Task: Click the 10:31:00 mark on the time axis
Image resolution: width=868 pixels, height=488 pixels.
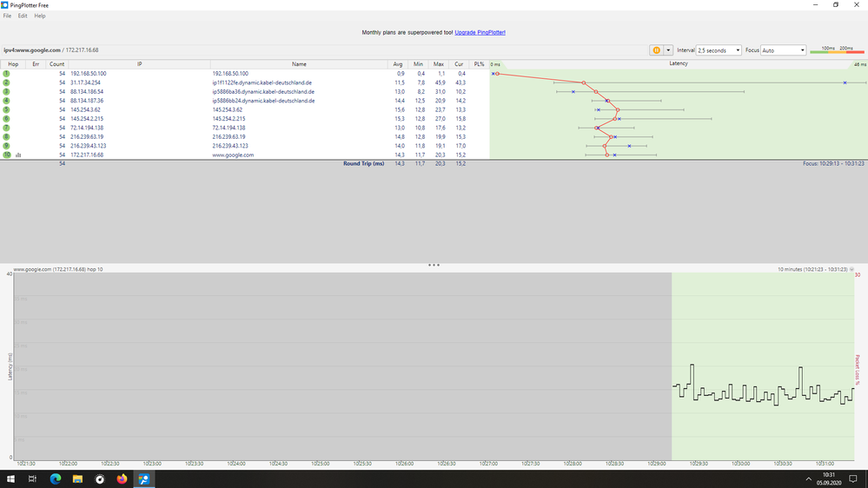Action: click(825, 464)
